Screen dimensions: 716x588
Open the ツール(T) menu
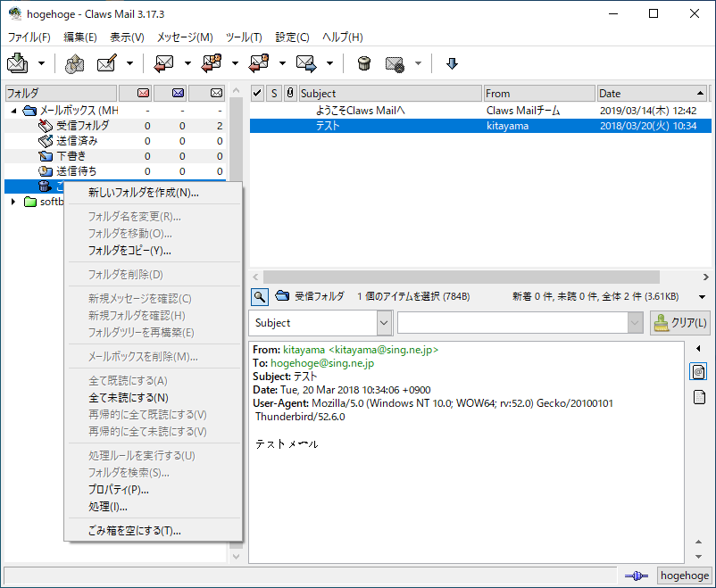(x=244, y=37)
